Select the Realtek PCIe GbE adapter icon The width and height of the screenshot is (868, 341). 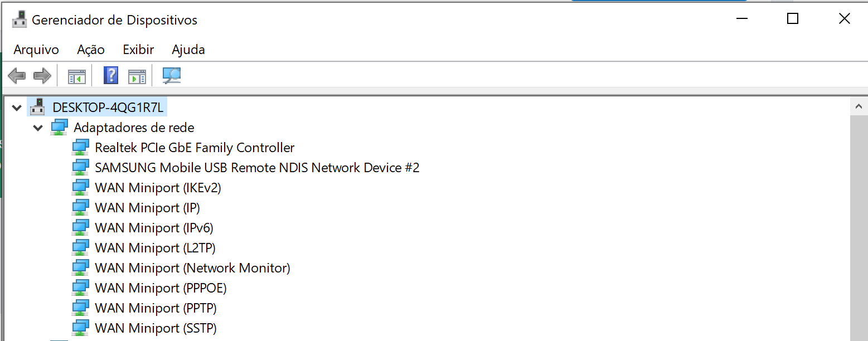point(81,147)
